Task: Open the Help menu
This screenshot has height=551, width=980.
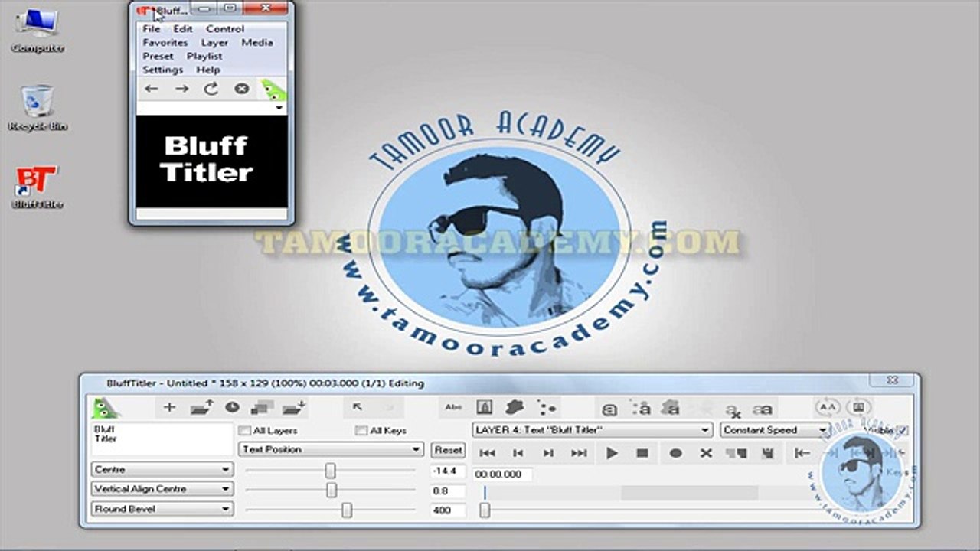Action: click(207, 70)
